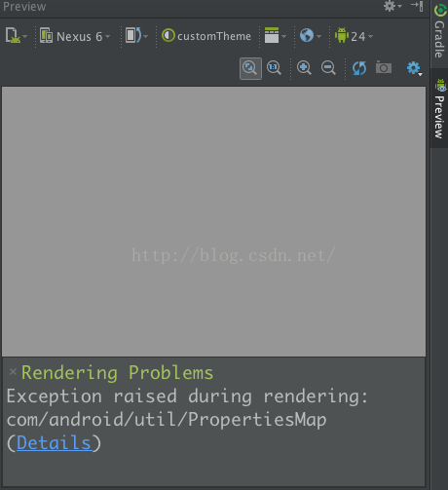Click the gray layout preview canvas
The image size is (448, 490).
tap(213, 221)
